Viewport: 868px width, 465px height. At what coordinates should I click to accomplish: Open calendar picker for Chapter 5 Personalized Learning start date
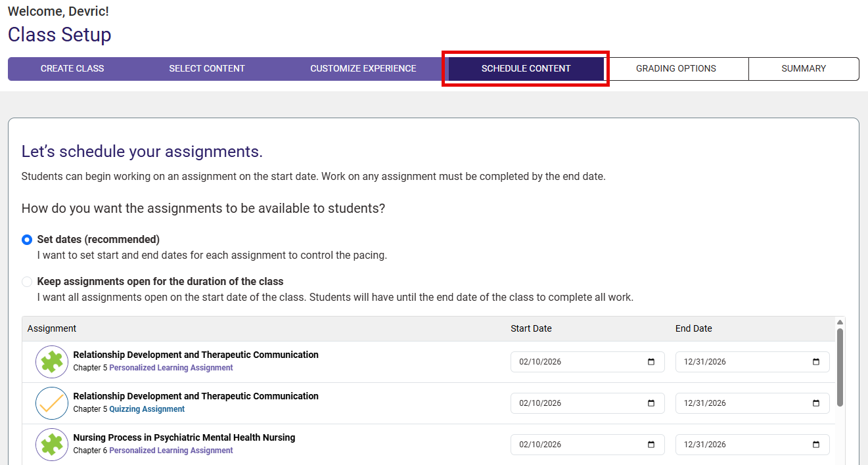[651, 362]
